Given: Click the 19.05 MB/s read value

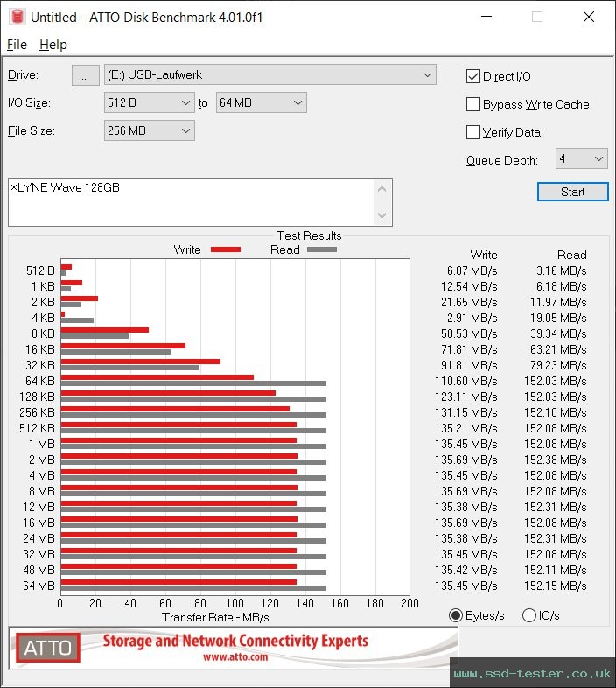Looking at the screenshot, I should (x=558, y=318).
